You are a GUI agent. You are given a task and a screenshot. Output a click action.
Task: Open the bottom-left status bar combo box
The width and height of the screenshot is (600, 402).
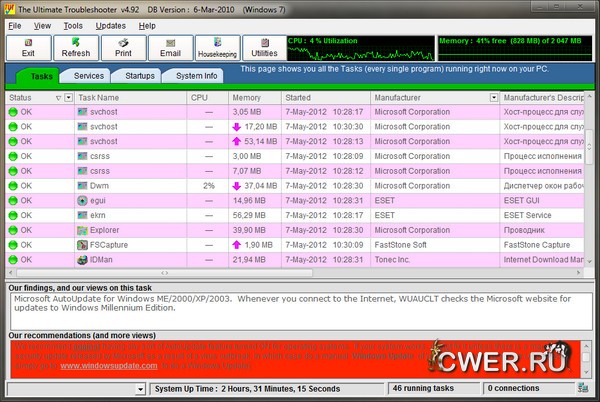pyautogui.click(x=139, y=388)
